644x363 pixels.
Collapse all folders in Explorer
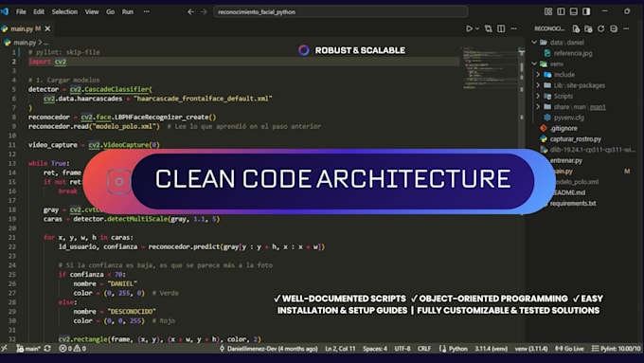click(x=614, y=28)
